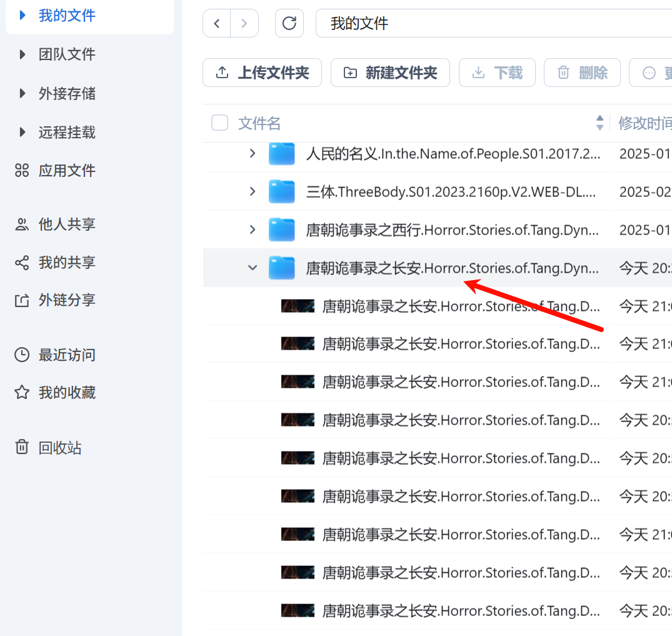The image size is (672, 636).
Task: Expand 团队文件 tree arrow
Action: (x=23, y=54)
